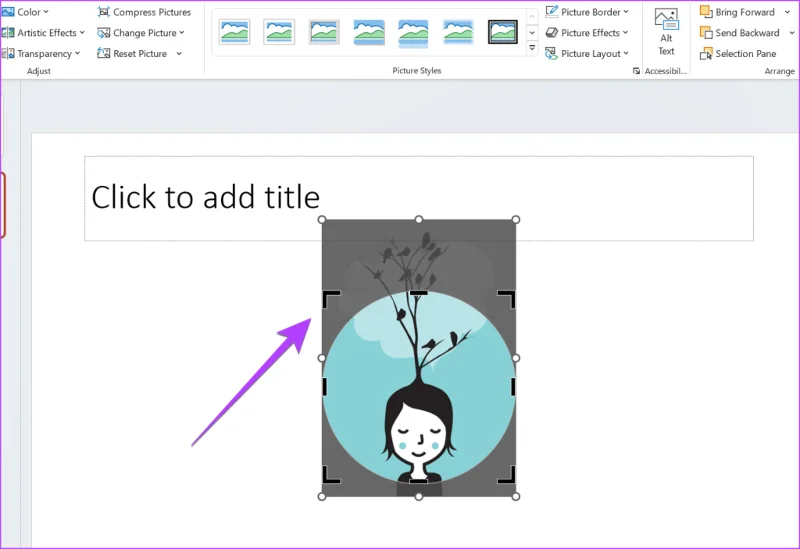Open Artistic Effects dropdown
Viewport: 800px width, 549px height.
tap(43, 33)
